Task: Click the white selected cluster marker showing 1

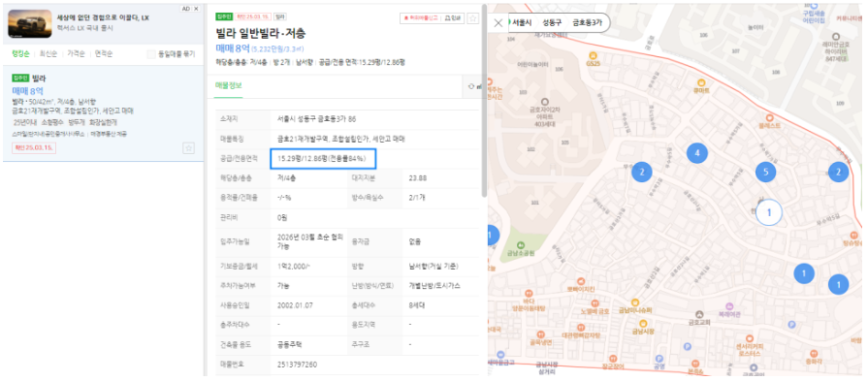Action: [x=769, y=211]
